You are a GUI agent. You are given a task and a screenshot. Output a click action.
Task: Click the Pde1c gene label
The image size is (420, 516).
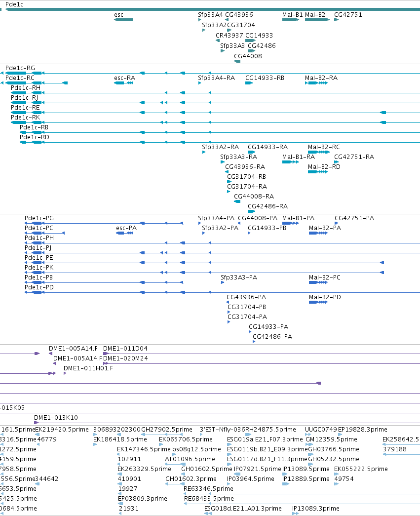(14, 4)
